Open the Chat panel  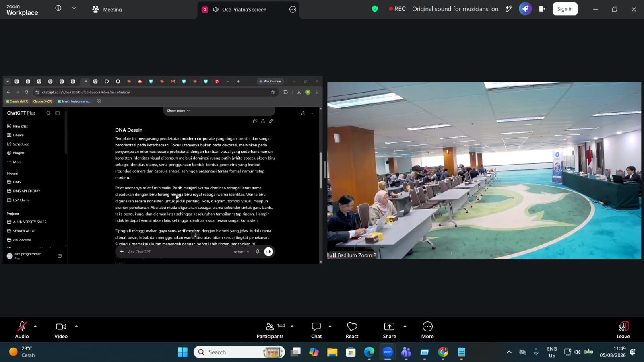point(316,330)
